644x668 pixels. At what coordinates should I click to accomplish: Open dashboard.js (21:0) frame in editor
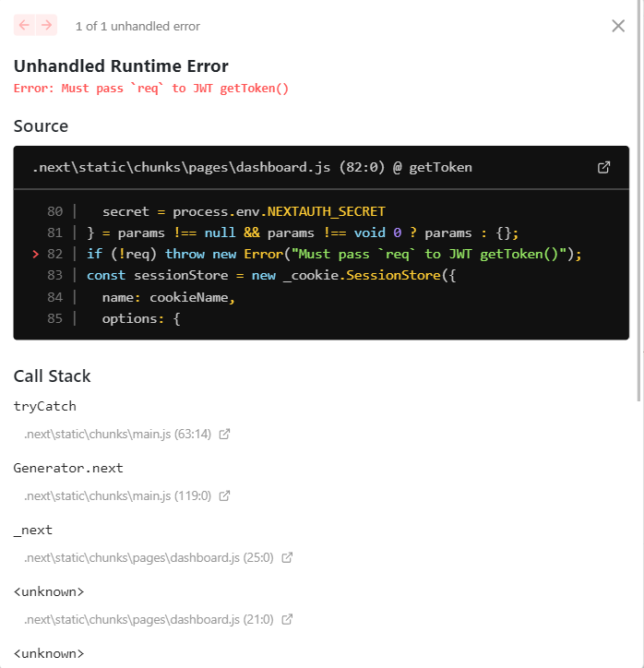pyautogui.click(x=287, y=619)
